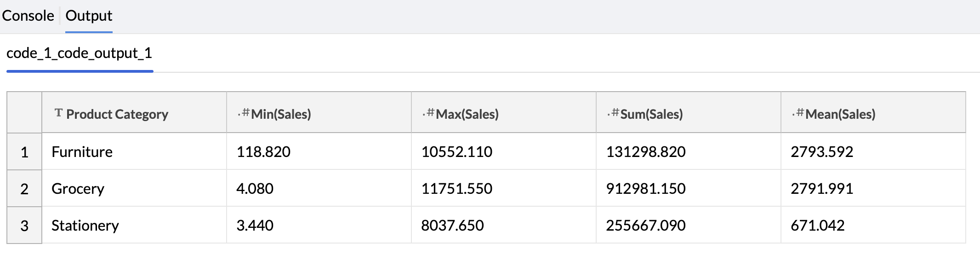The height and width of the screenshot is (267, 980).
Task: Select the Grocery sum value 912981.150
Action: click(x=645, y=189)
